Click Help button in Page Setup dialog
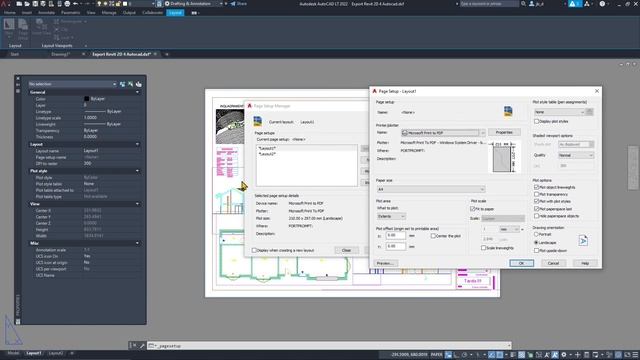This screenshot has width=640, height=360. click(x=585, y=263)
